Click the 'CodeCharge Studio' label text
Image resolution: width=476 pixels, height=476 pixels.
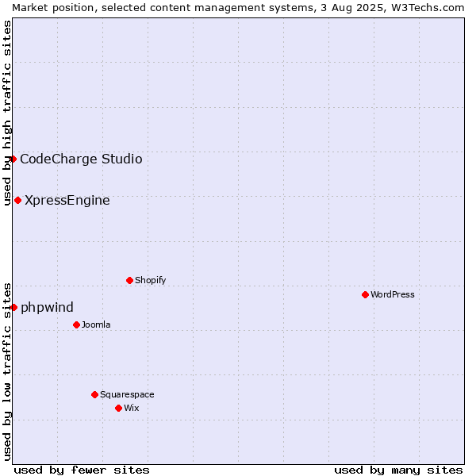click(x=81, y=159)
